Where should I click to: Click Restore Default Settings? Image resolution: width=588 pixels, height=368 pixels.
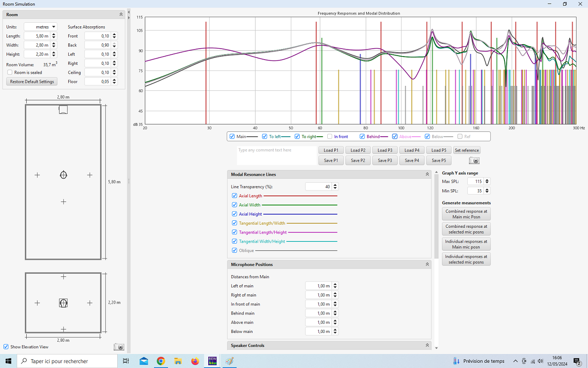[x=32, y=81]
